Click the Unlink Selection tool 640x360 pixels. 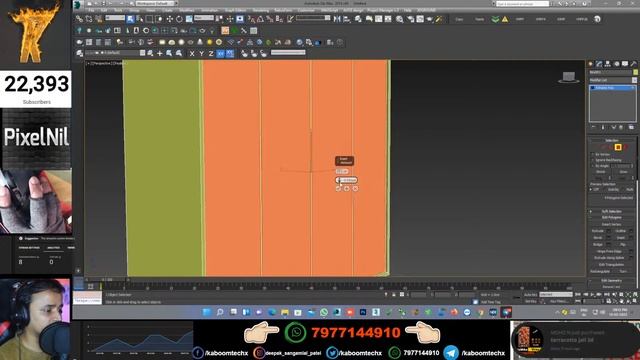coord(89,19)
